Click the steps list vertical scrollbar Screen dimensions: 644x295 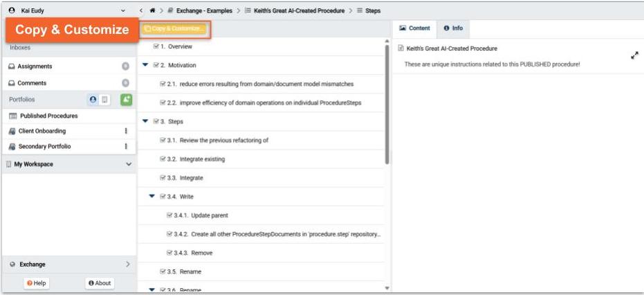click(x=387, y=104)
